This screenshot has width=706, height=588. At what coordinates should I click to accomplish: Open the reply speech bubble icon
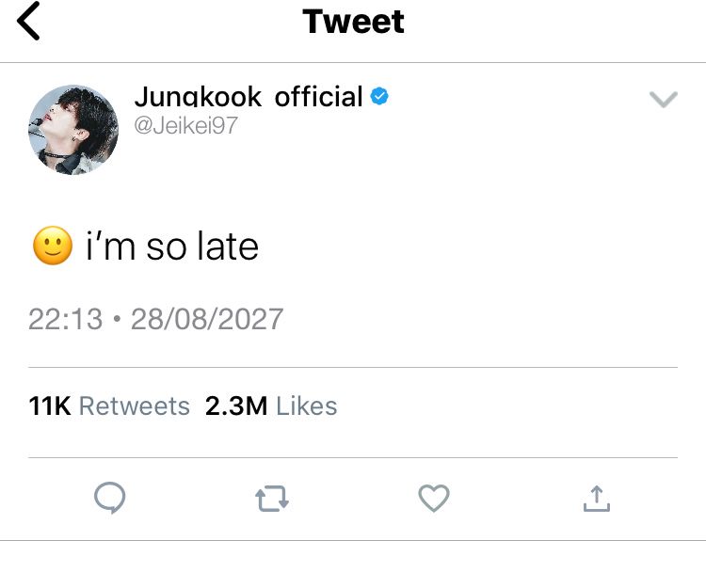pos(110,499)
